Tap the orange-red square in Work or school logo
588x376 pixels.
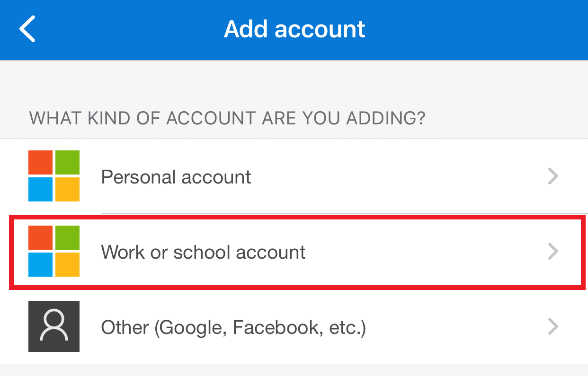pos(41,238)
